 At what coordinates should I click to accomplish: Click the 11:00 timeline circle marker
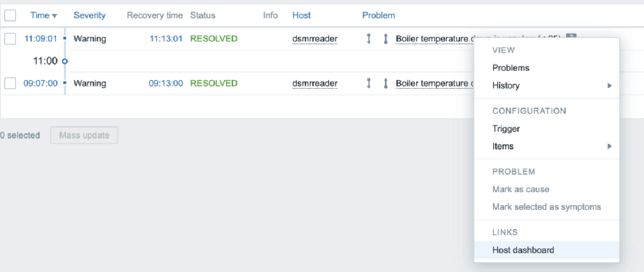point(65,61)
